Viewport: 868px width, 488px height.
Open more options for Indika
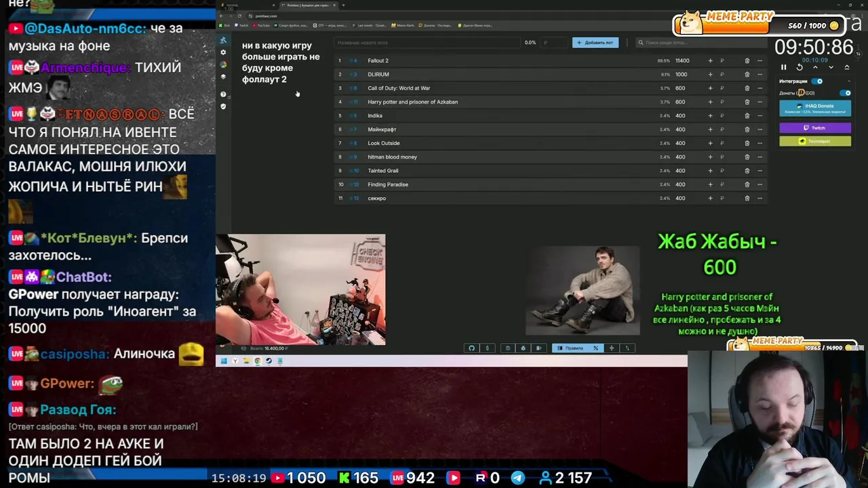[x=759, y=116]
